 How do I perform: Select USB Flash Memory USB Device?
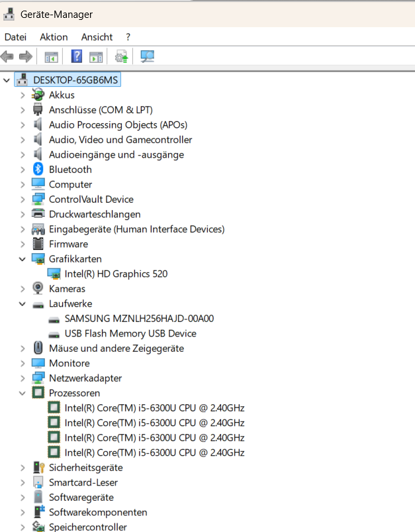pos(130,333)
